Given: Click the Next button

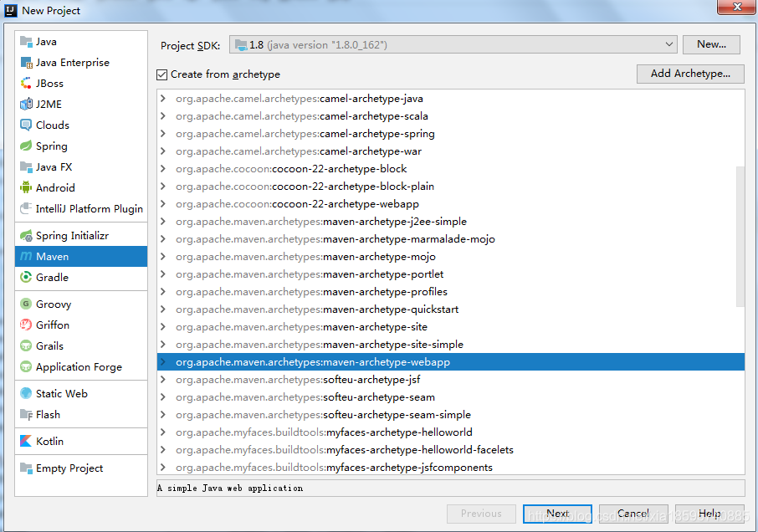Looking at the screenshot, I should (557, 514).
